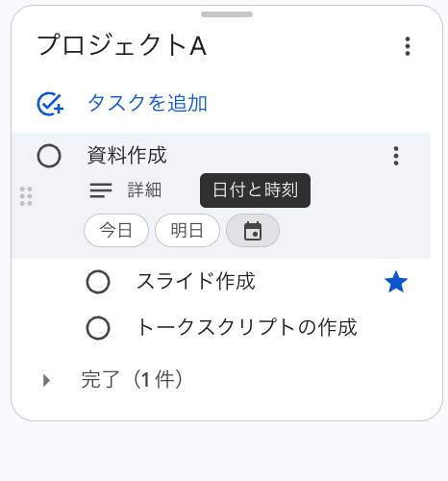Grab the drag handle beside 資料作成
Viewport: 448px width, 481px height.
(x=26, y=196)
